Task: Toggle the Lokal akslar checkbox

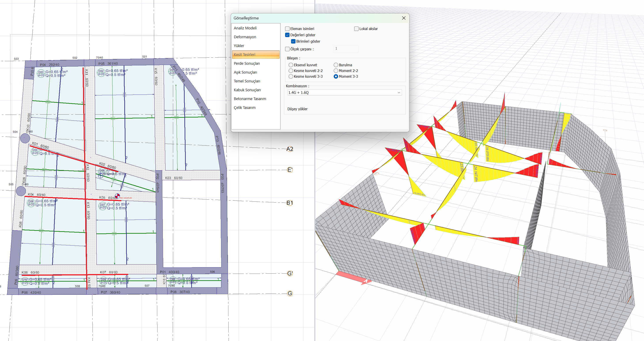Action: pos(356,29)
